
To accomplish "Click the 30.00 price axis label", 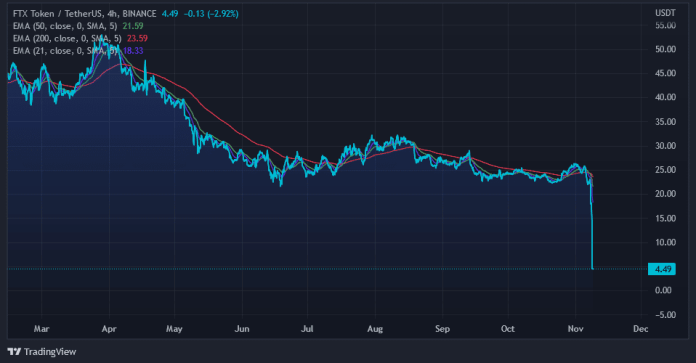I will click(x=665, y=146).
